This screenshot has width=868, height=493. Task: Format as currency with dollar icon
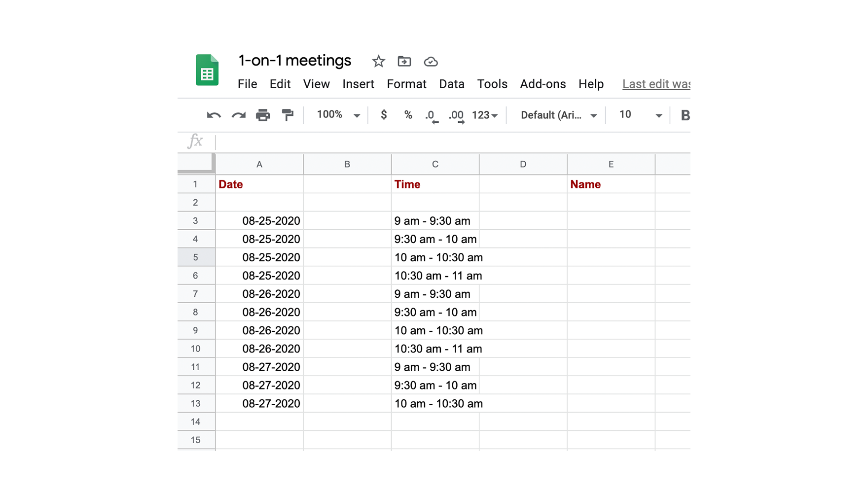click(x=384, y=115)
